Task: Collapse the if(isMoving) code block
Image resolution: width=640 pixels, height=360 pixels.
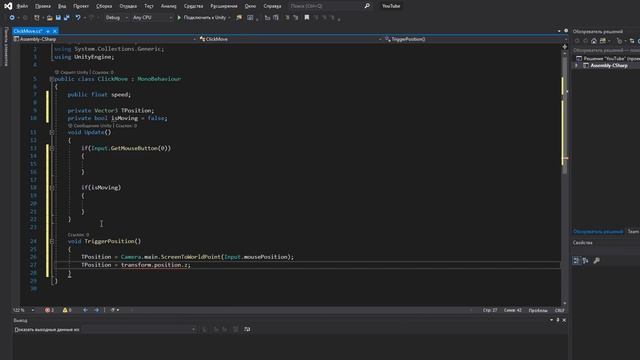Action: click(x=52, y=188)
